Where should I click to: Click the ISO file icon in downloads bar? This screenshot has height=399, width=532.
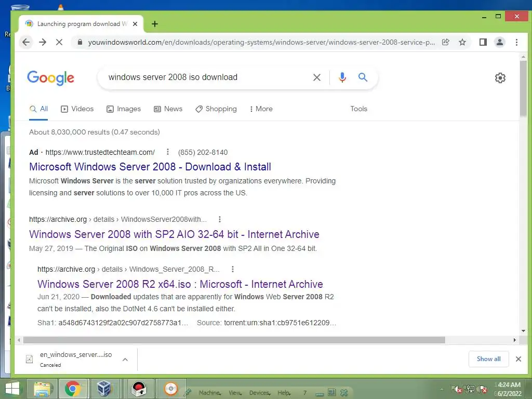pyautogui.click(x=30, y=359)
